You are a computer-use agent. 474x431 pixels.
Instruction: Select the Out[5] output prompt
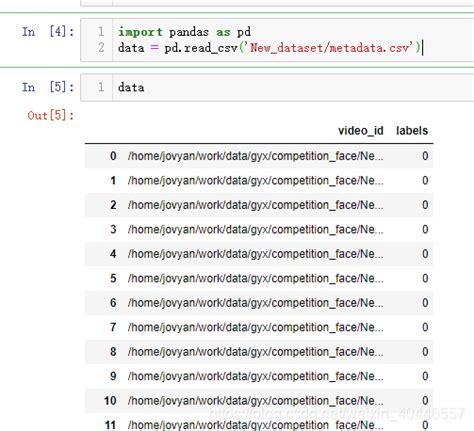click(51, 115)
